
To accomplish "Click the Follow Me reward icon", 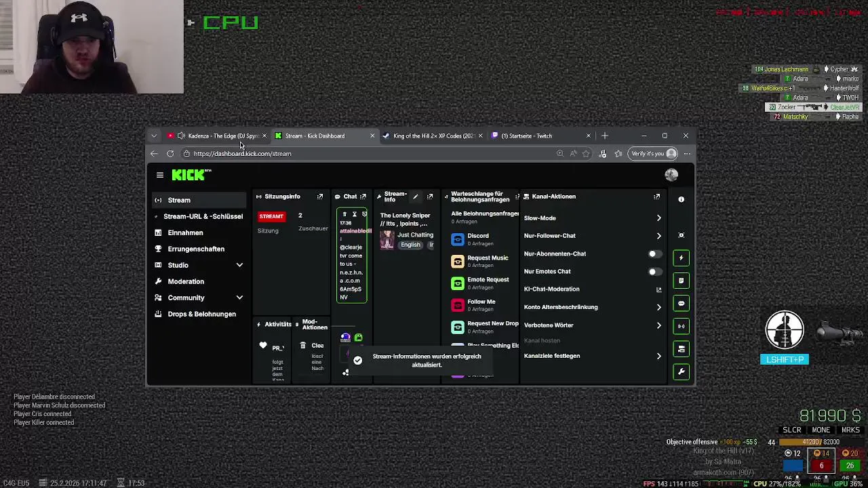I will click(458, 305).
